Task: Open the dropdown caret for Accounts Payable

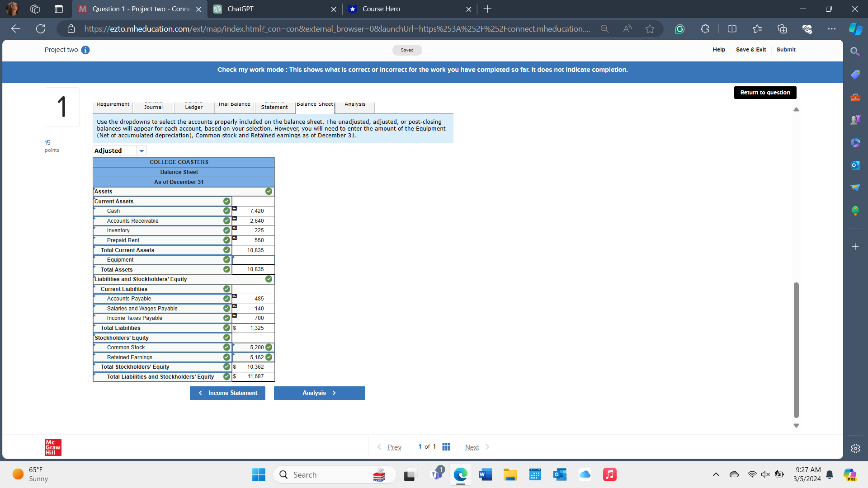Action: 235,296
